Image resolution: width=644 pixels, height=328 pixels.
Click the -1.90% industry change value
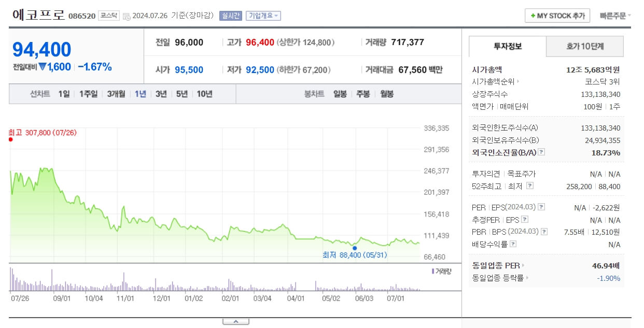pyautogui.click(x=608, y=278)
